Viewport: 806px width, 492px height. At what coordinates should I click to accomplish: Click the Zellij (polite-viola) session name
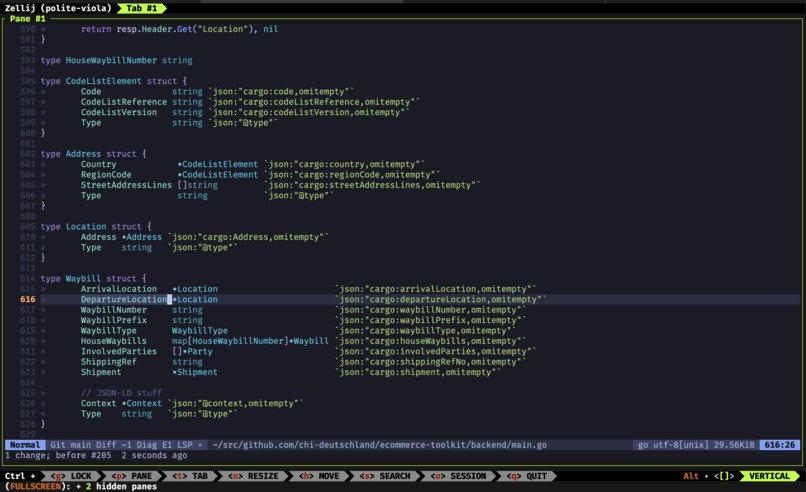point(58,8)
